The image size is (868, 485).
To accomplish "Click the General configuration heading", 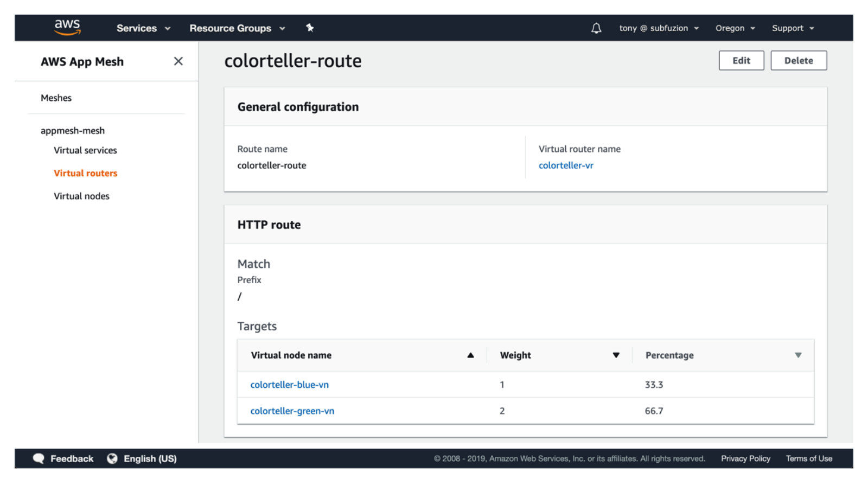I will click(298, 107).
